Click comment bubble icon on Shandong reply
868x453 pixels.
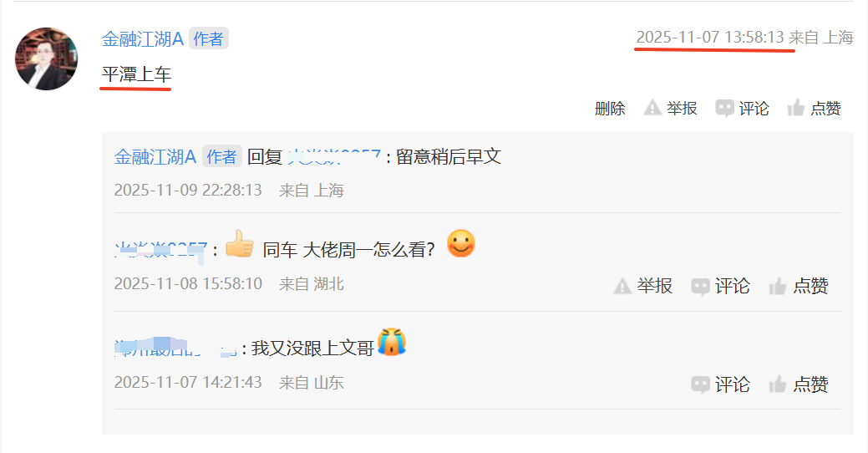pos(700,384)
